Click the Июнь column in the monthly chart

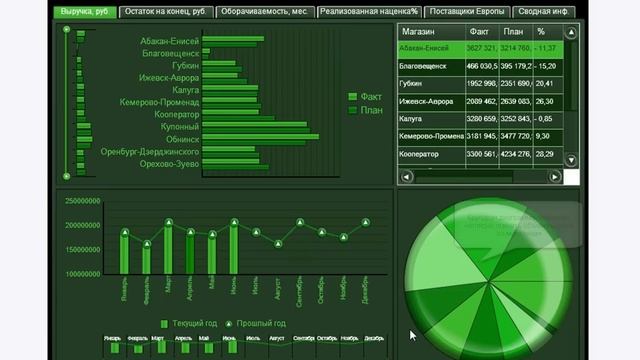pyautogui.click(x=234, y=248)
